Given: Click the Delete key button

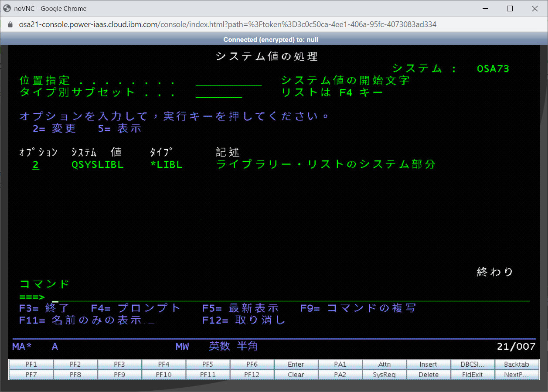Looking at the screenshot, I should [429, 375].
